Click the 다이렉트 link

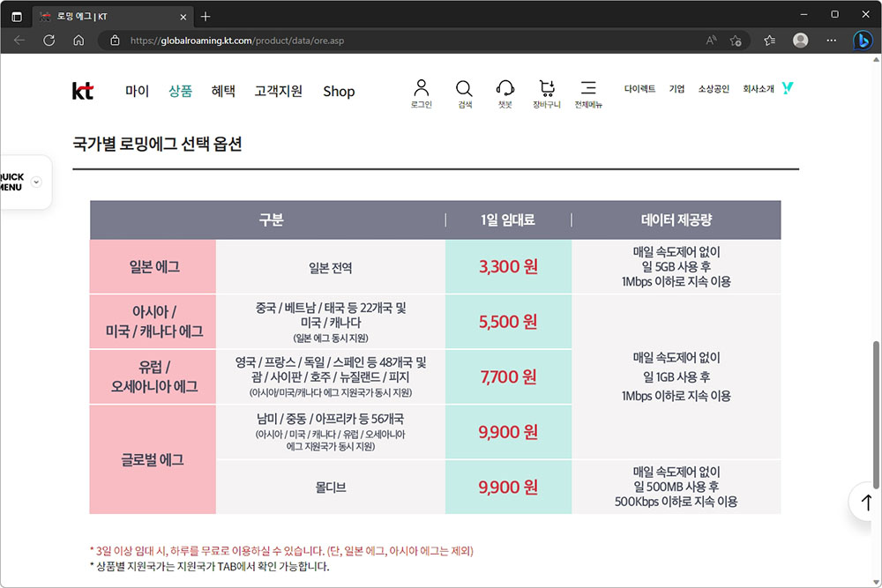pyautogui.click(x=639, y=89)
